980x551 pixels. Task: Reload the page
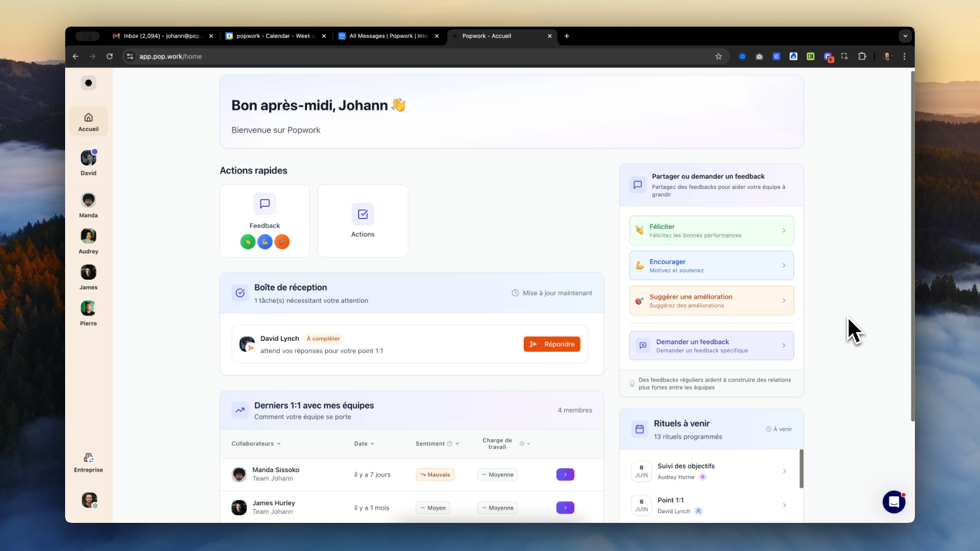click(110, 56)
